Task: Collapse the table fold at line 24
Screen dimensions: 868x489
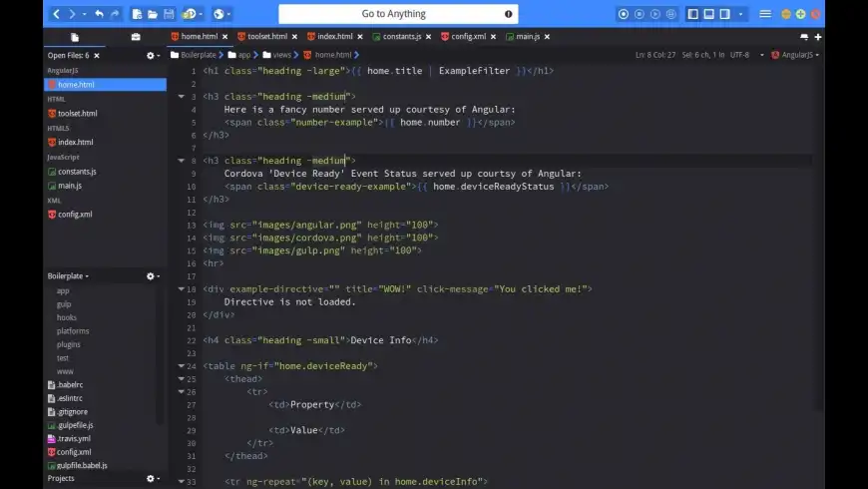Action: tap(181, 366)
